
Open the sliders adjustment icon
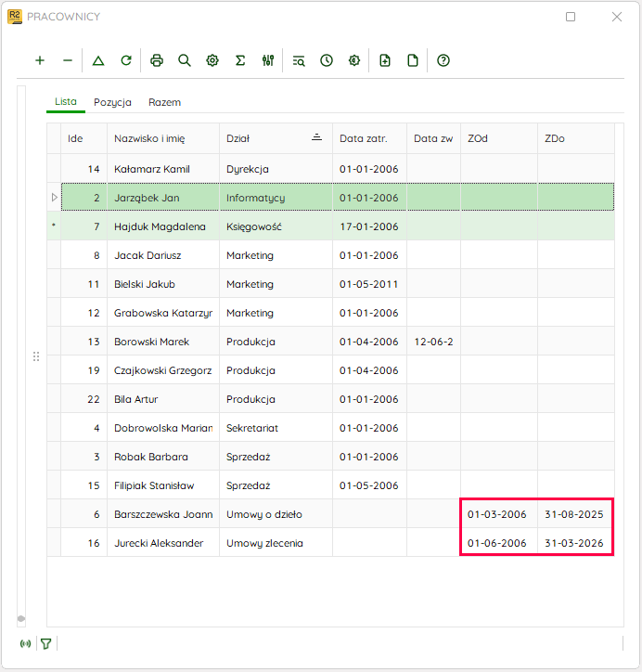pos(268,60)
